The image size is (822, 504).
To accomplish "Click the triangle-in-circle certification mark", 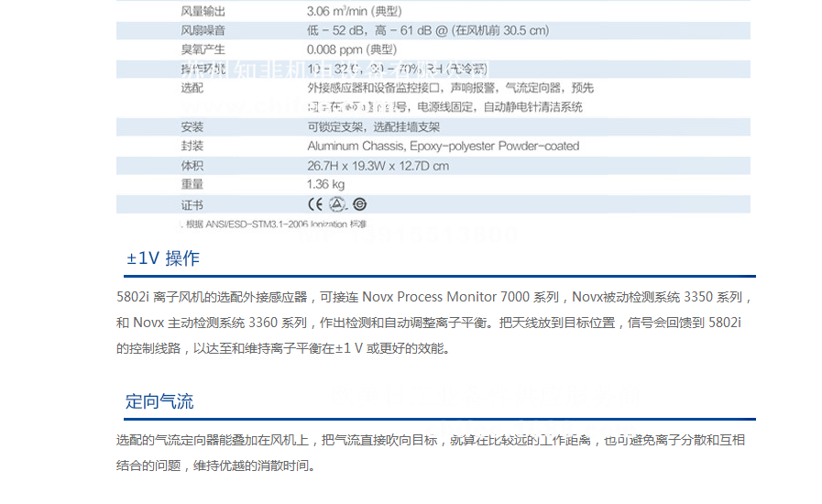I will [337, 204].
